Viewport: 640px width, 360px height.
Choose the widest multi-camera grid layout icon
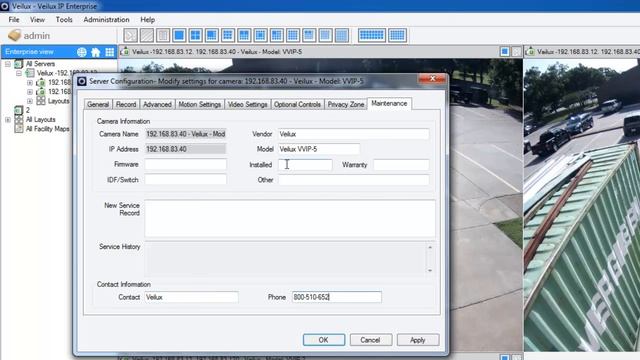pos(372,36)
